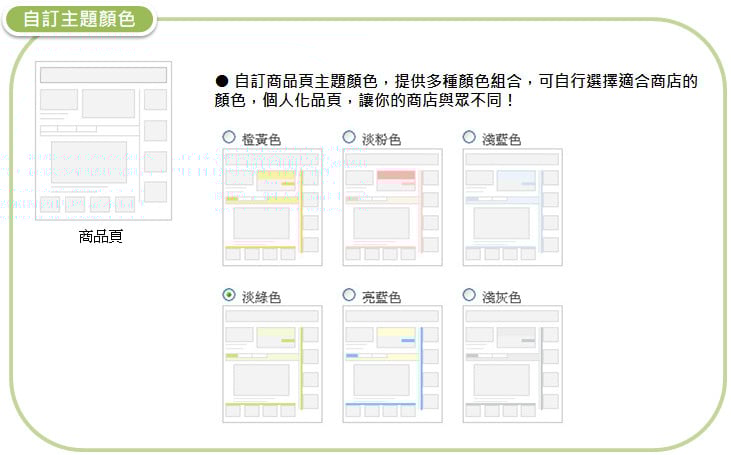The height and width of the screenshot is (455, 731).
Task: Pick the 亮藍色 radio button
Action: (x=349, y=295)
